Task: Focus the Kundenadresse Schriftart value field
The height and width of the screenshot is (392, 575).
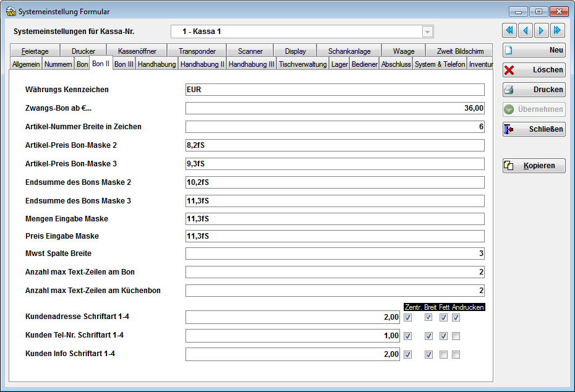Action: (292, 317)
